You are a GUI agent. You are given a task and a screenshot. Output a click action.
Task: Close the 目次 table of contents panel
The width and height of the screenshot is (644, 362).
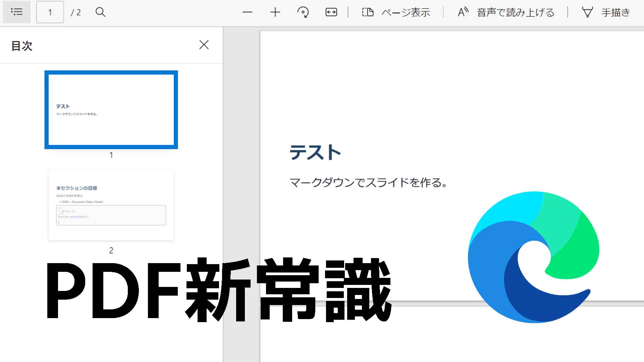[204, 45]
